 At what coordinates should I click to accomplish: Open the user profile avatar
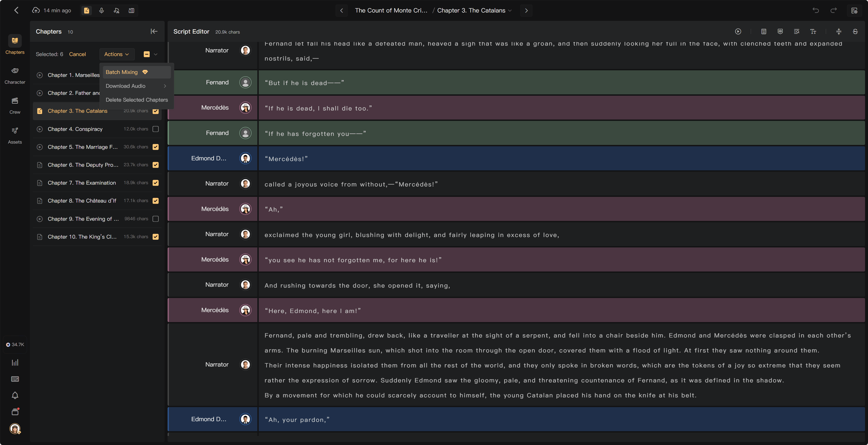(15, 428)
